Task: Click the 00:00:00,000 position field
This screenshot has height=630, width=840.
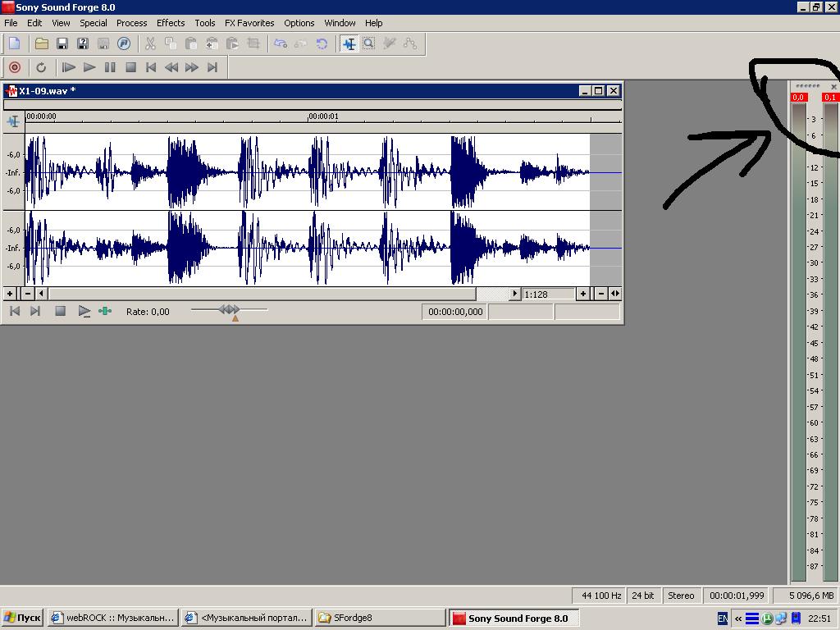Action: (x=454, y=312)
